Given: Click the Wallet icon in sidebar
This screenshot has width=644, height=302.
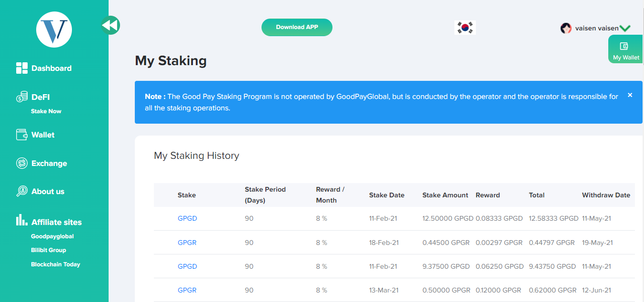Looking at the screenshot, I should [x=22, y=135].
